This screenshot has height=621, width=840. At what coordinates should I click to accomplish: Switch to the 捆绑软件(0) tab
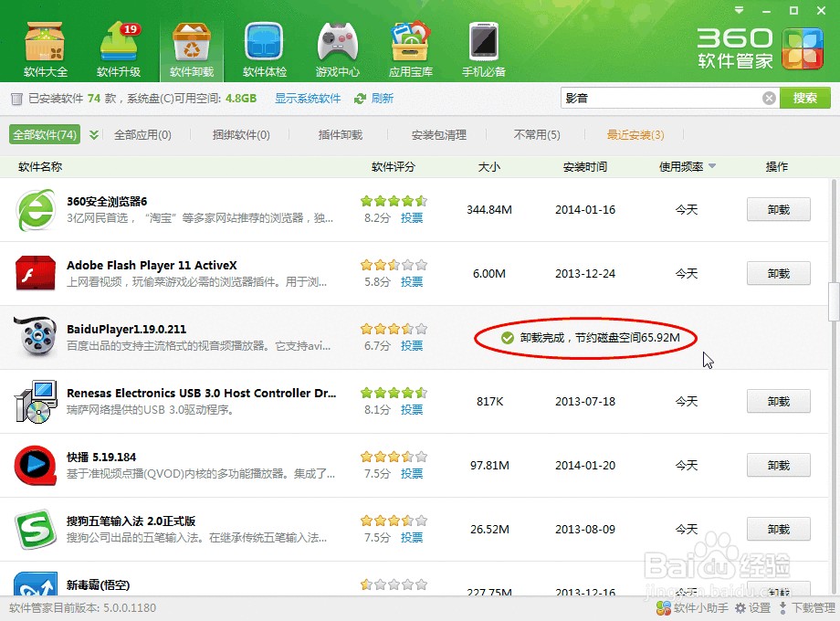coord(241,134)
